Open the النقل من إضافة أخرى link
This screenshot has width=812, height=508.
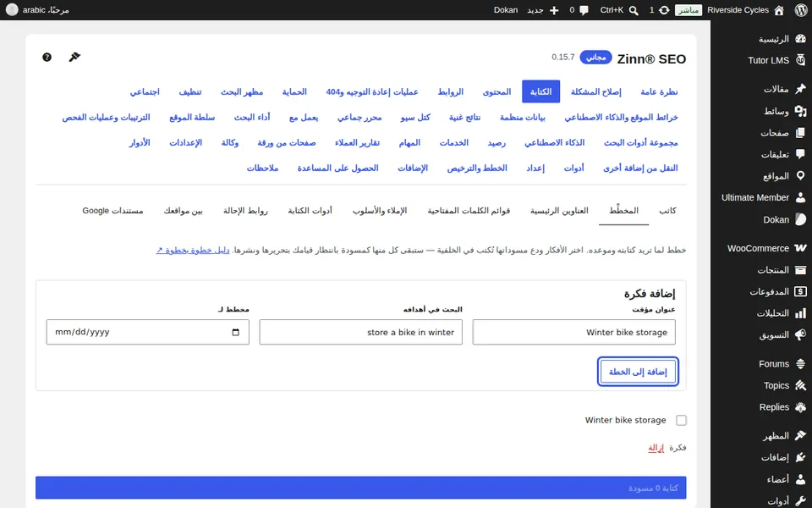point(640,168)
